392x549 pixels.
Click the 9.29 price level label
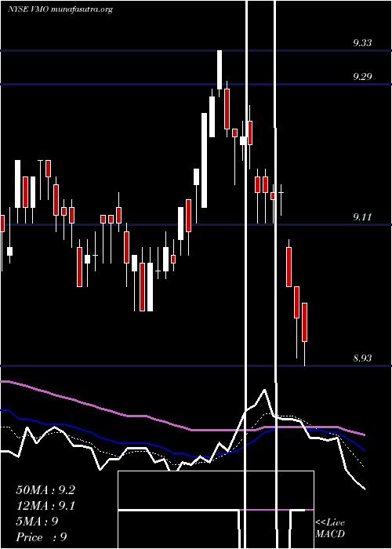coord(362,76)
